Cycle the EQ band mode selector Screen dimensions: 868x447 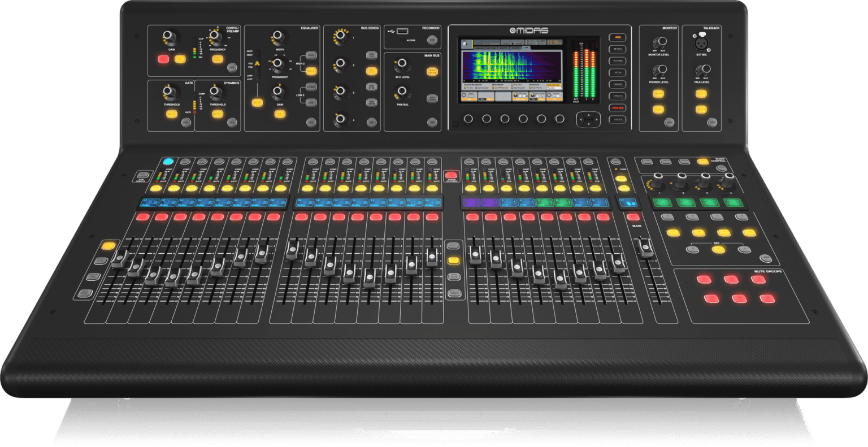(257, 103)
